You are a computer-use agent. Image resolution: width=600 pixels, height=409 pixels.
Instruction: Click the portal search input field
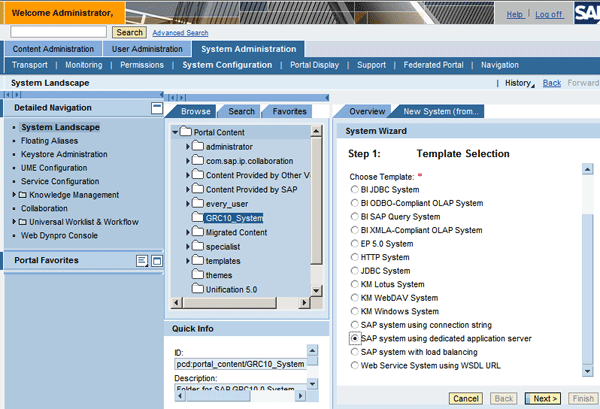coord(59,32)
